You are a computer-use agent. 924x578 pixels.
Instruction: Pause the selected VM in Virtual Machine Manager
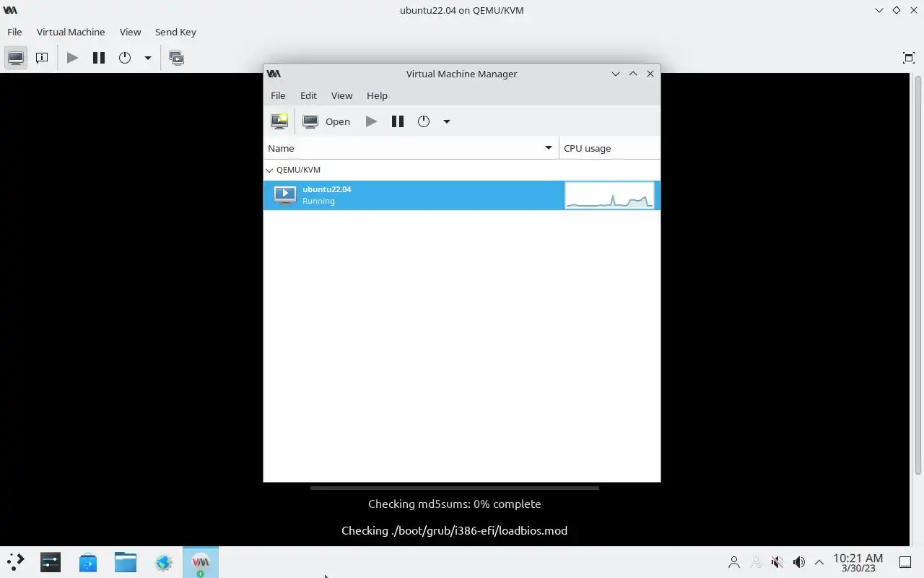click(x=397, y=121)
